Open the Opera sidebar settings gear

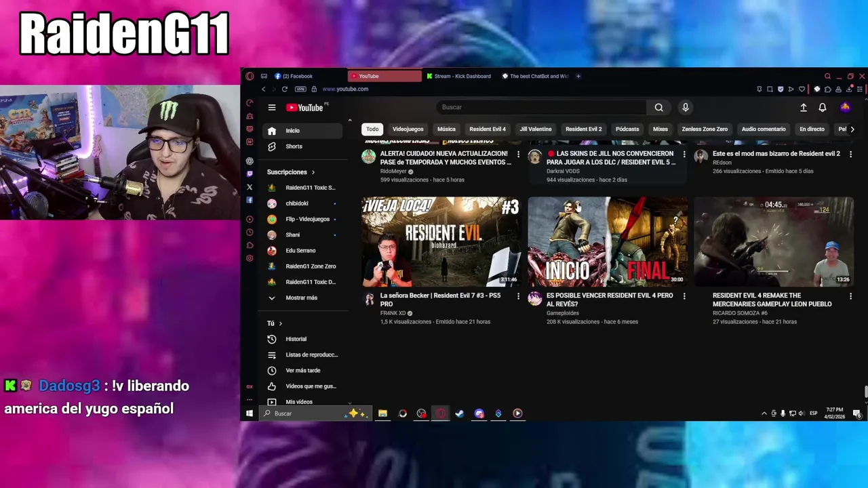click(x=250, y=258)
